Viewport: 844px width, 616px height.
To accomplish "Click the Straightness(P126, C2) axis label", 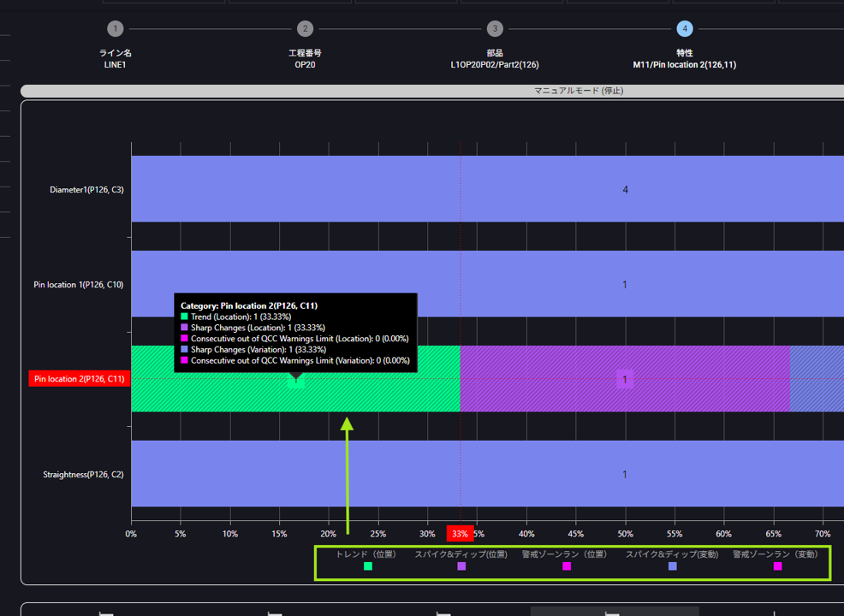I will pos(83,474).
